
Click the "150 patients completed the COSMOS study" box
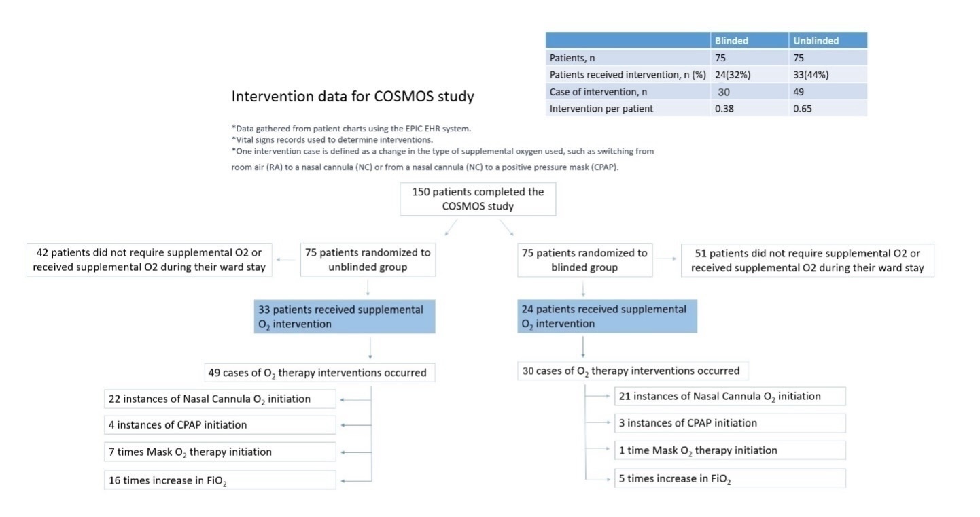pos(478,199)
